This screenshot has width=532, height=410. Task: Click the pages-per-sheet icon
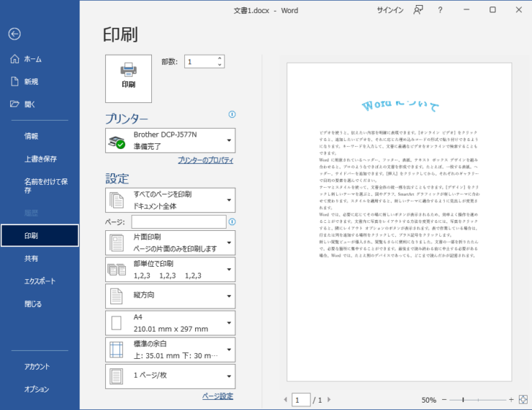pos(116,376)
